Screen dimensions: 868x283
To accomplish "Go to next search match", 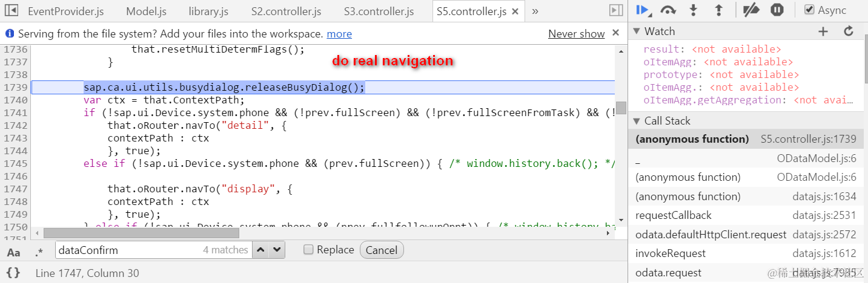I will pos(277,249).
